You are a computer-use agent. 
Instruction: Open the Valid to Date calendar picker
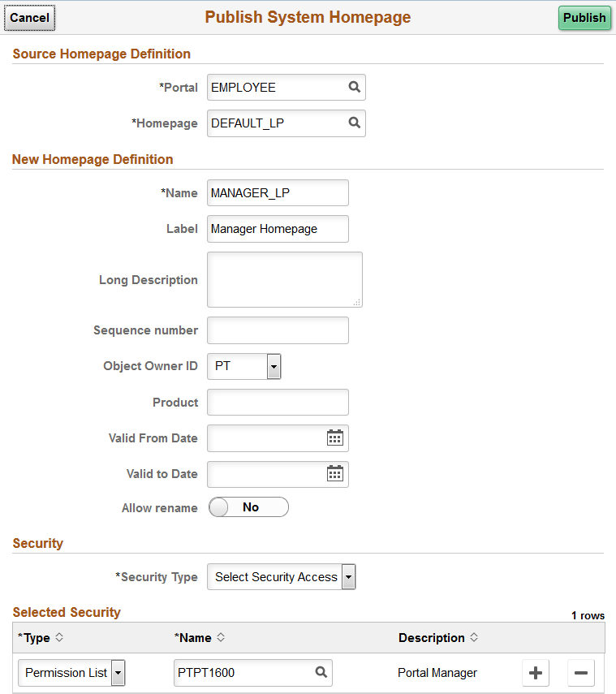click(335, 474)
